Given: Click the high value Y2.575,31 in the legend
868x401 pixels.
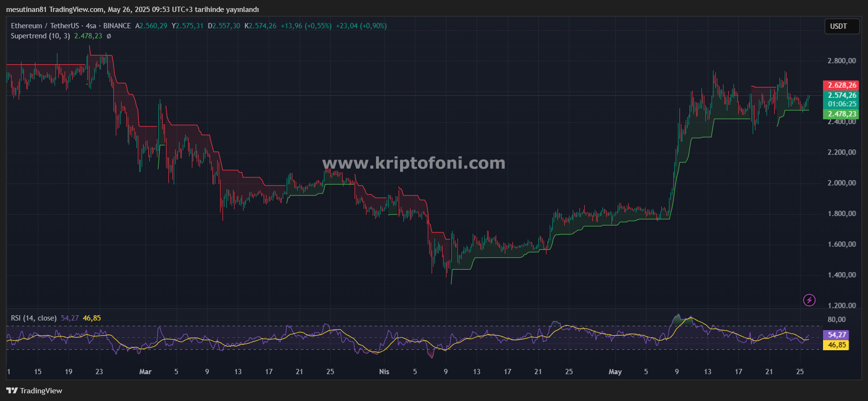Looking at the screenshot, I should pos(188,26).
